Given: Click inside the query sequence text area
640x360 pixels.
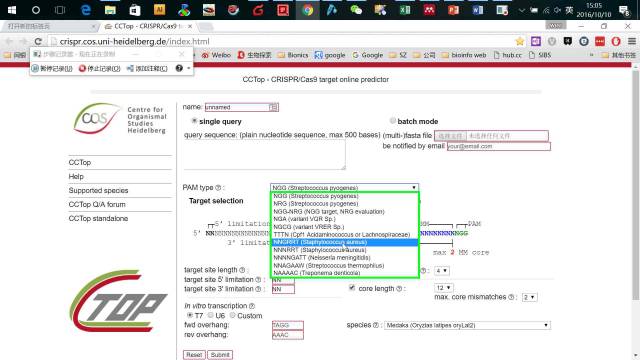Looking at the screenshot, I should point(264,155).
